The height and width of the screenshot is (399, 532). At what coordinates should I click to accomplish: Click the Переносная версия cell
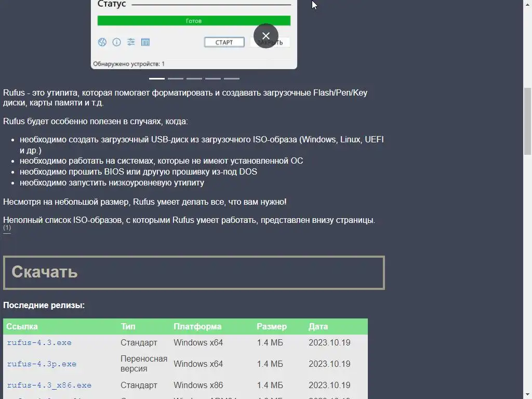144,364
